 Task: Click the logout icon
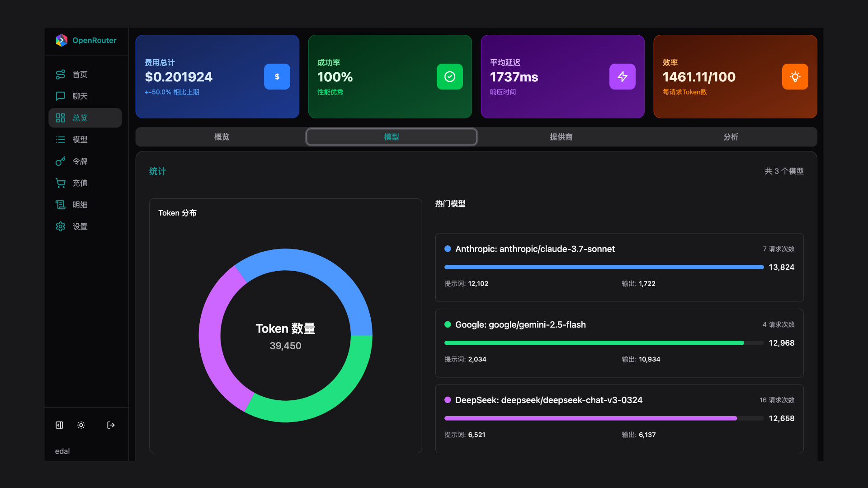point(111,425)
